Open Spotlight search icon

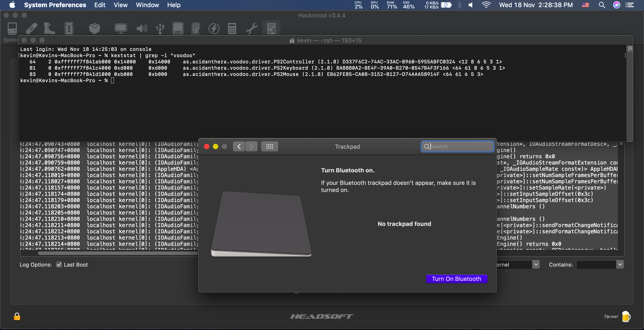pos(602,5)
